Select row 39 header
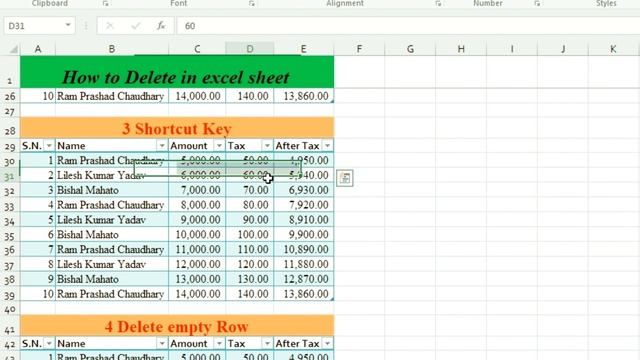 10,295
